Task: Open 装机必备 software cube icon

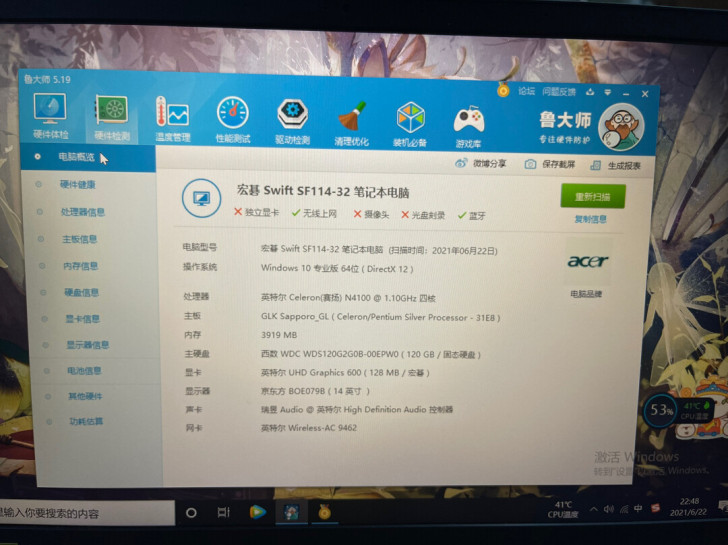Action: [x=410, y=124]
